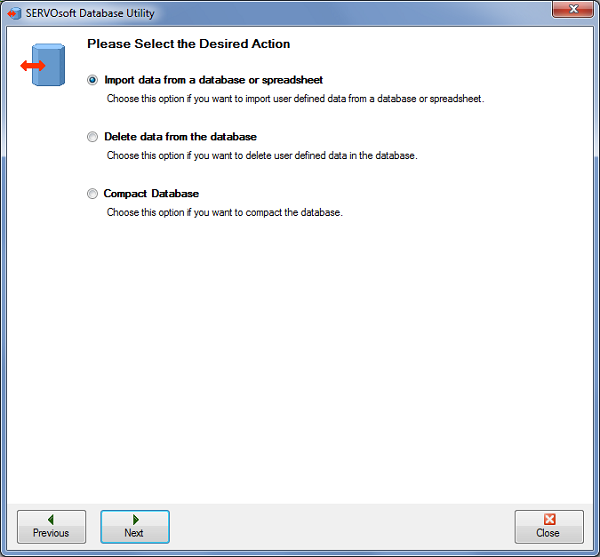Click the 'Import data from a database or spreadsheet' label
This screenshot has height=557, width=600.
pyautogui.click(x=213, y=80)
